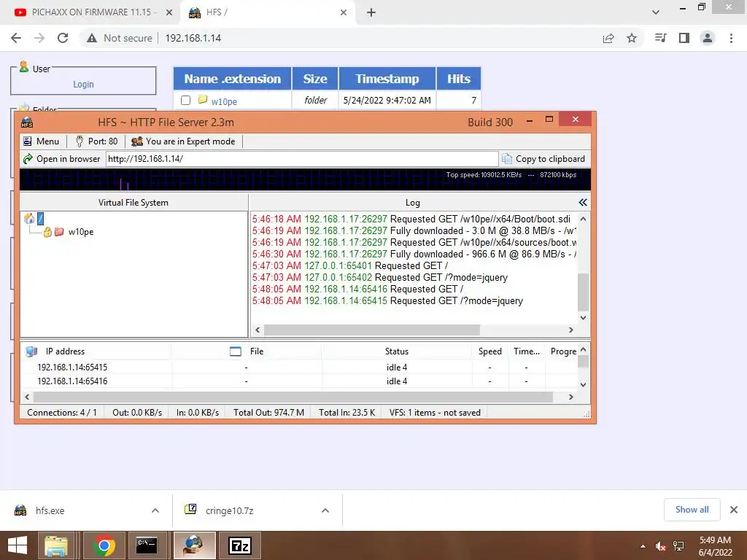Click connections list scroll down arrow

point(583,384)
